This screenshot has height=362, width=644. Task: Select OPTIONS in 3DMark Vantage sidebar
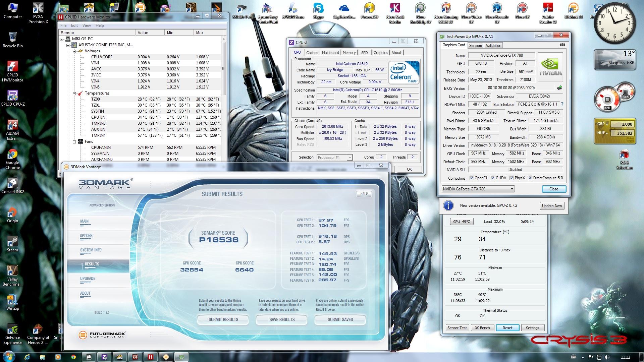pyautogui.click(x=86, y=236)
